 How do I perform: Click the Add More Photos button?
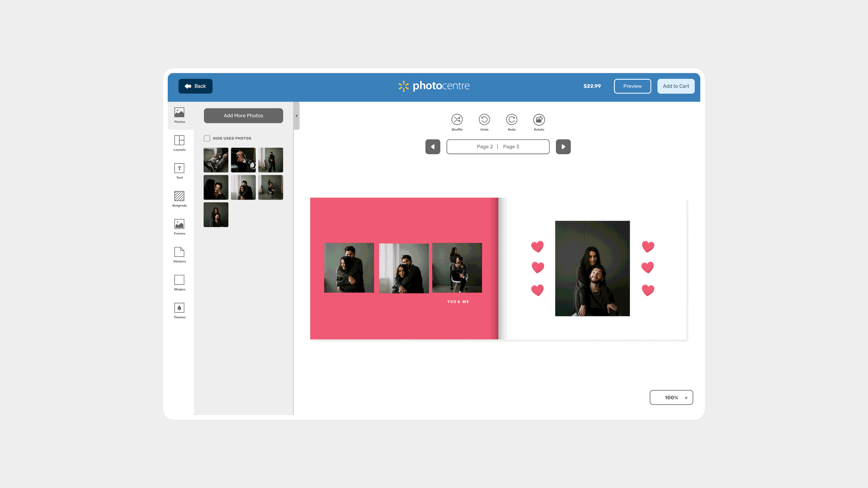tap(243, 116)
